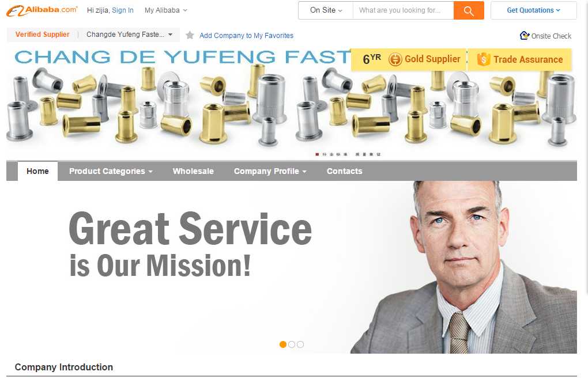Open the Get Quotations dropdown
This screenshot has width=588, height=379.
[x=534, y=10]
